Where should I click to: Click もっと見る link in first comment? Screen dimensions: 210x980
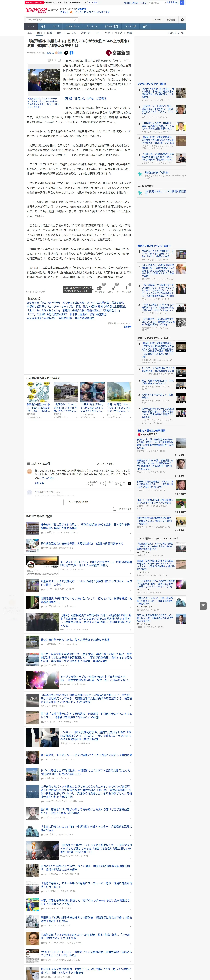(x=48, y=478)
